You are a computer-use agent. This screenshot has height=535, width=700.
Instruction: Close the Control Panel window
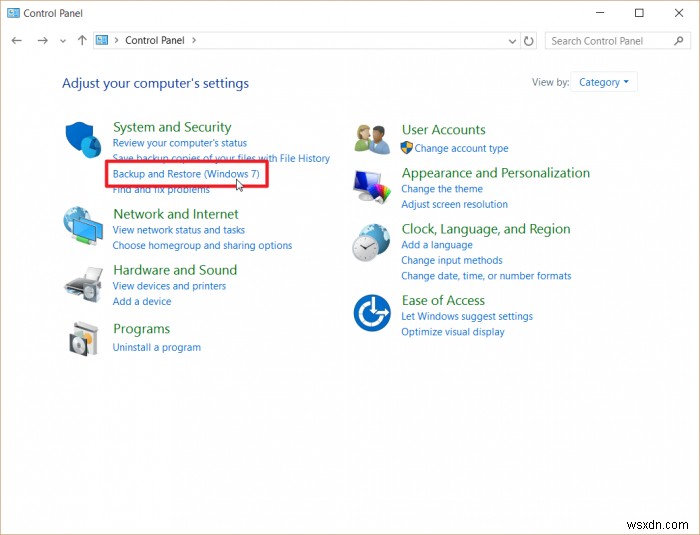coord(679,13)
